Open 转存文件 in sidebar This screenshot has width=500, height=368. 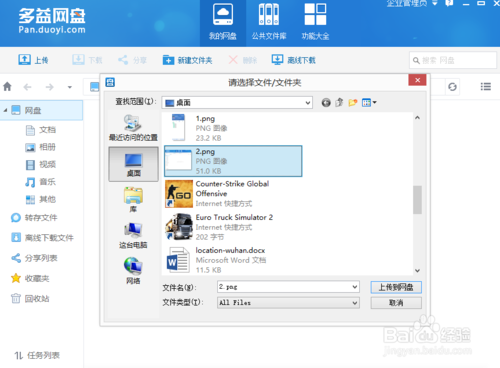34,218
